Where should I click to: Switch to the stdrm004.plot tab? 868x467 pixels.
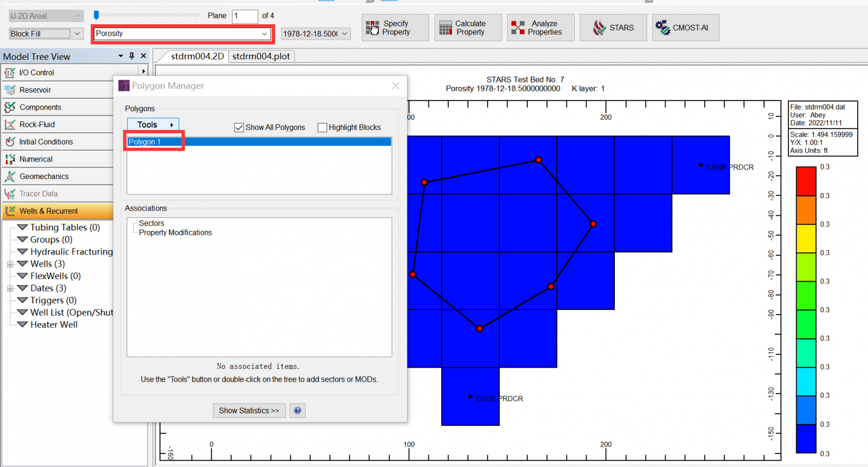261,56
